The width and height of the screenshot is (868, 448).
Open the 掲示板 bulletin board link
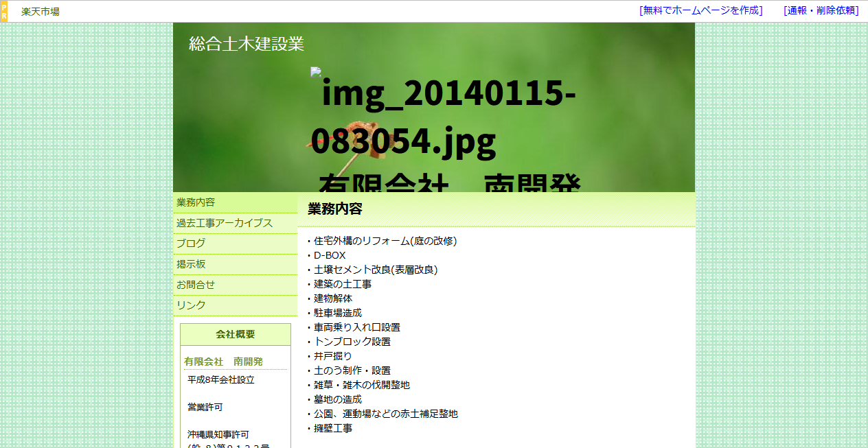(x=190, y=263)
